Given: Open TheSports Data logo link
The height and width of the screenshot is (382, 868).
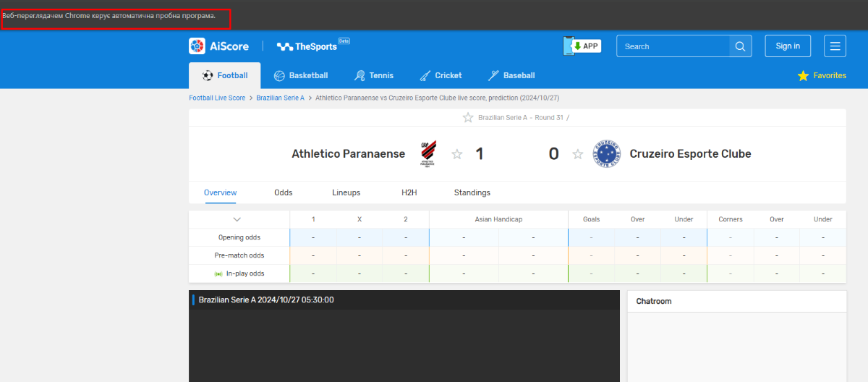Looking at the screenshot, I should [x=313, y=46].
